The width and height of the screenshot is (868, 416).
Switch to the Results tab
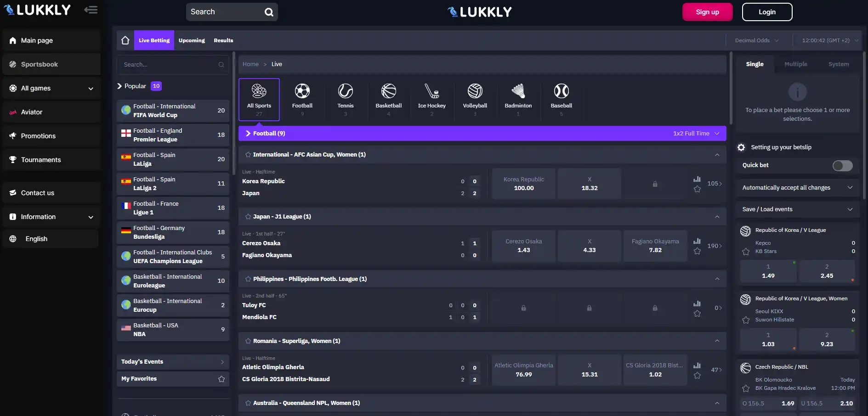[223, 40]
